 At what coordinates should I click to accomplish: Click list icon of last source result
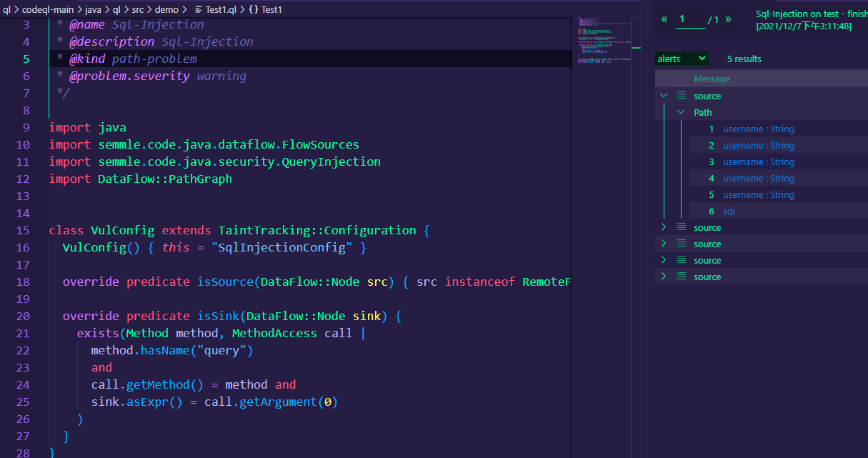[681, 277]
